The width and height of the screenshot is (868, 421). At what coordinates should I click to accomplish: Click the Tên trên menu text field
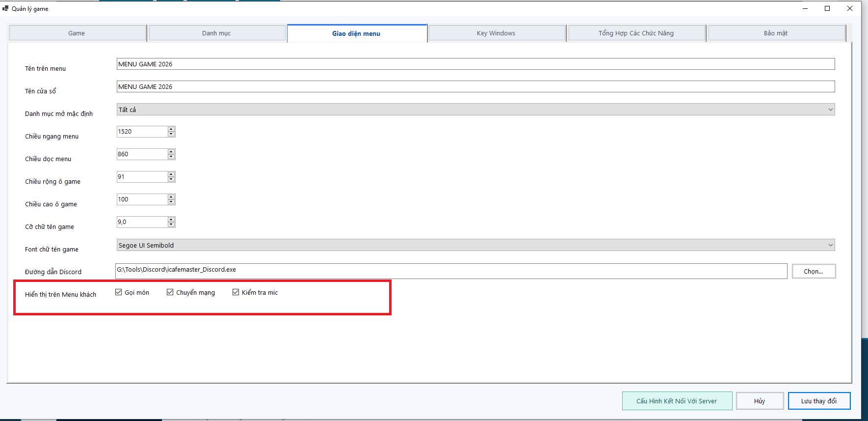coord(475,64)
